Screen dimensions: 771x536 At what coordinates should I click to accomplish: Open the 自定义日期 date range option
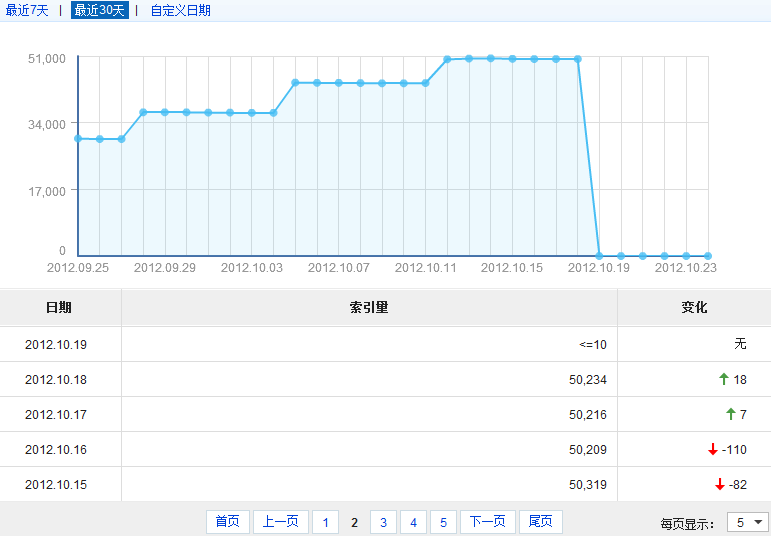click(x=180, y=10)
